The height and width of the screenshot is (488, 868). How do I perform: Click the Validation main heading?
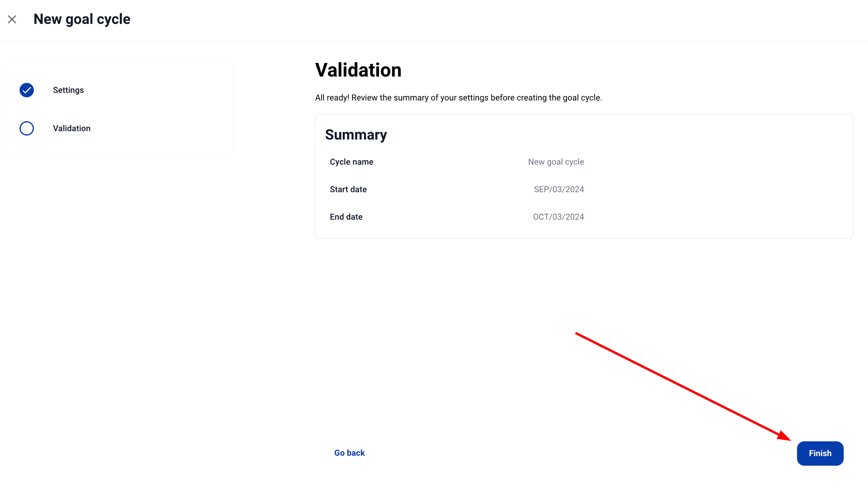pos(358,70)
